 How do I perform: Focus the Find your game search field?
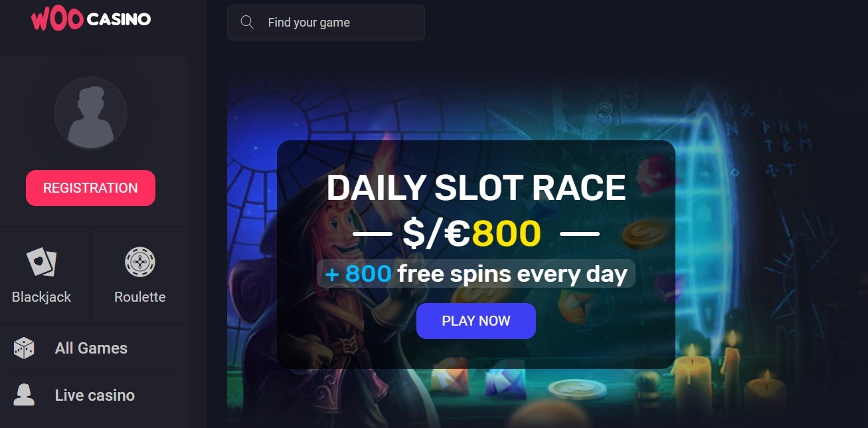(x=325, y=23)
